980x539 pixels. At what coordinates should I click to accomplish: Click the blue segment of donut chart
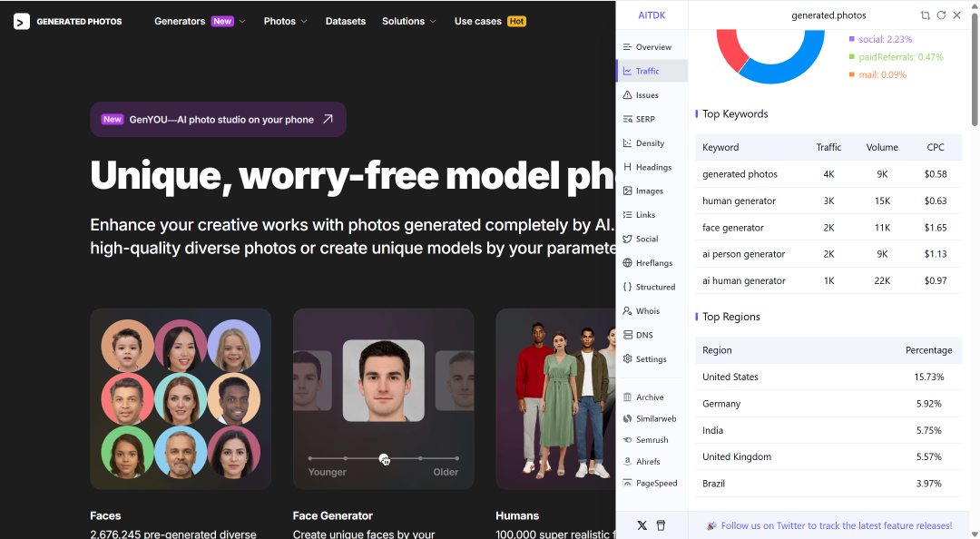point(790,69)
